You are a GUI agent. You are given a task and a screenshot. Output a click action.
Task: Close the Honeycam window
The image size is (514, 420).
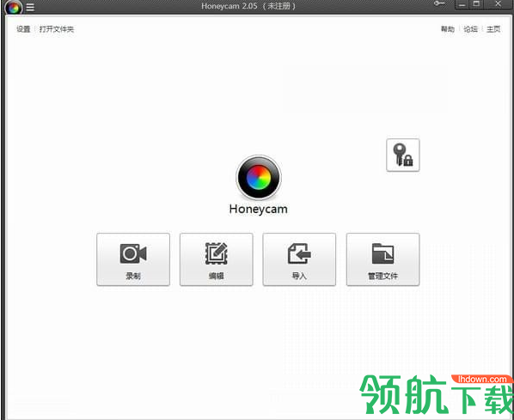click(x=498, y=4)
